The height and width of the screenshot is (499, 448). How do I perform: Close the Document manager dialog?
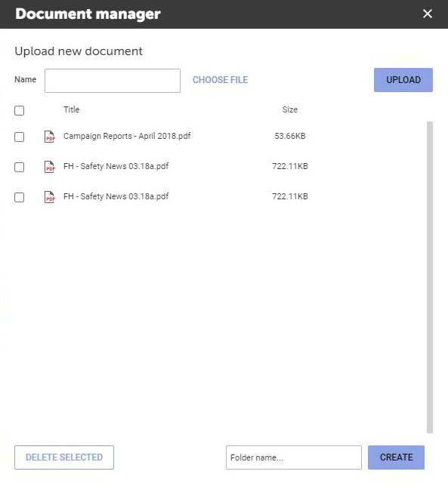[428, 14]
